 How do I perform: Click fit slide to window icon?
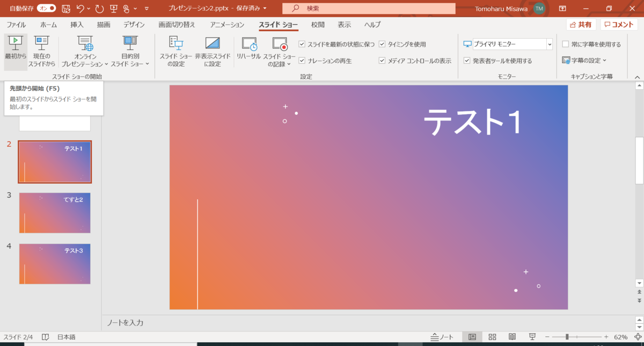click(637, 337)
